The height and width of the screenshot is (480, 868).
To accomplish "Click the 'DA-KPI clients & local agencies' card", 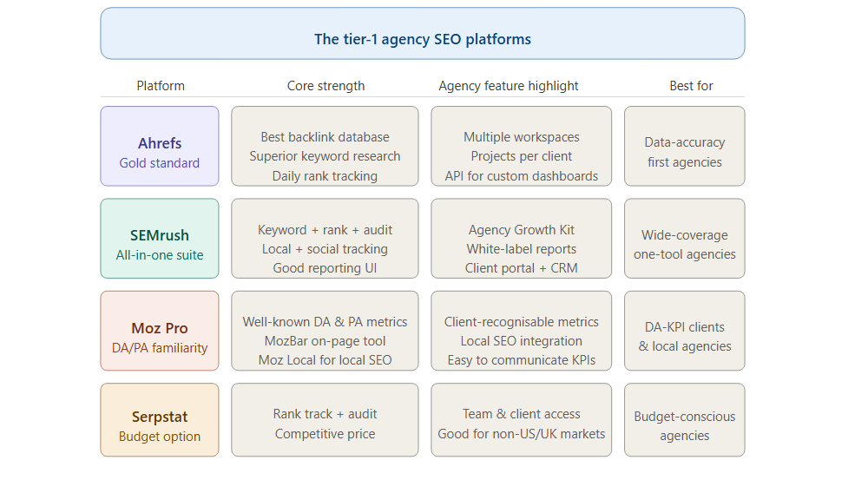I will pyautogui.click(x=685, y=331).
